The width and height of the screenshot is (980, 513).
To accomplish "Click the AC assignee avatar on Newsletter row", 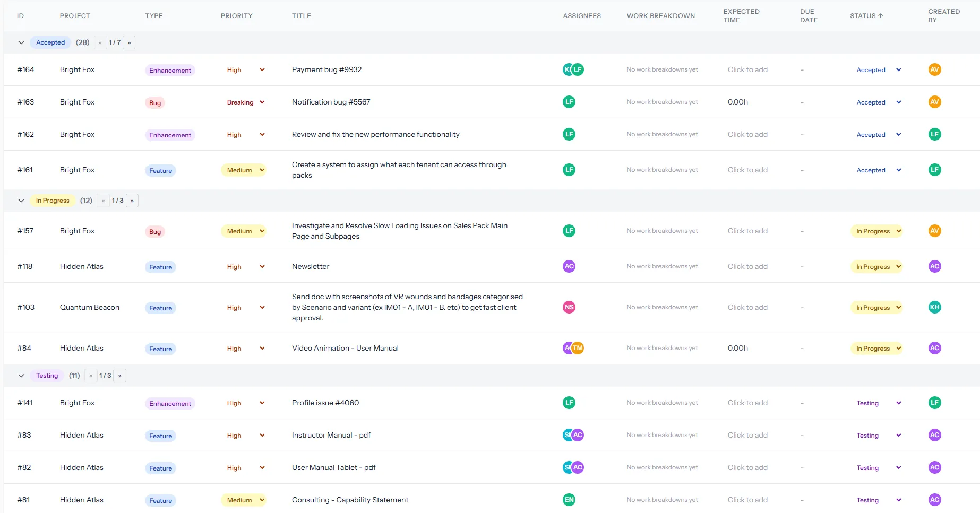I will pyautogui.click(x=569, y=266).
